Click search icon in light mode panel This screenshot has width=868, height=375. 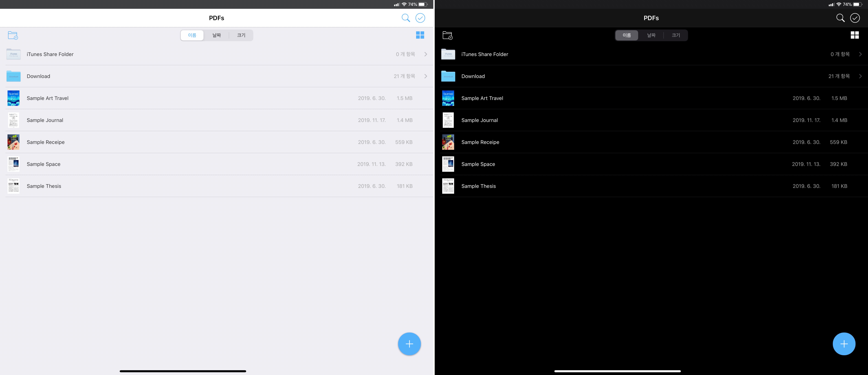tap(406, 18)
